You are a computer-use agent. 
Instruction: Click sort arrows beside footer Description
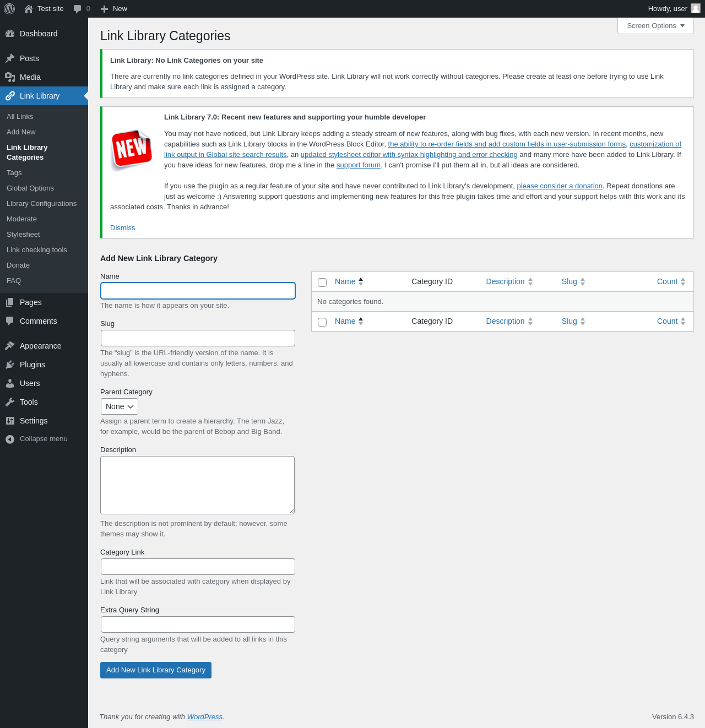tap(530, 321)
